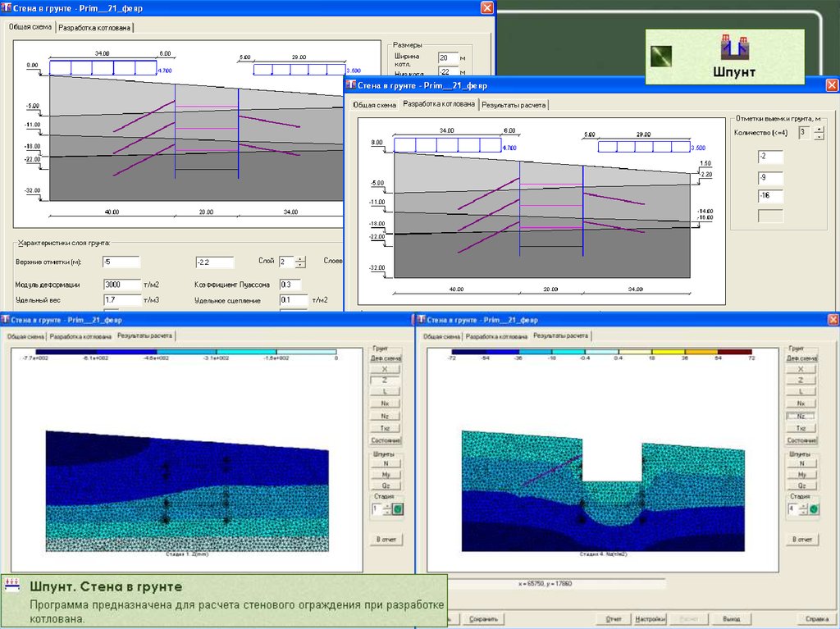Viewport: 840px width, 629px height.
Task: Click green stage apply icon in left results window
Action: [398, 509]
